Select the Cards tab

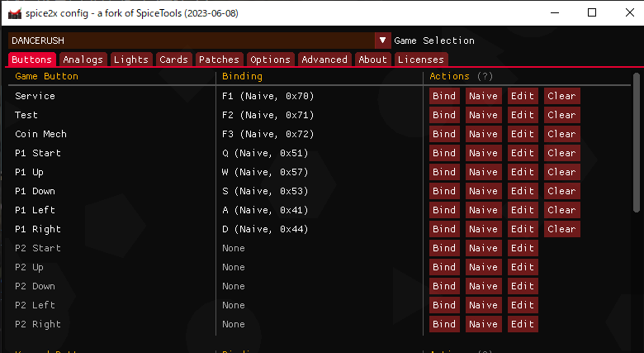click(x=173, y=60)
